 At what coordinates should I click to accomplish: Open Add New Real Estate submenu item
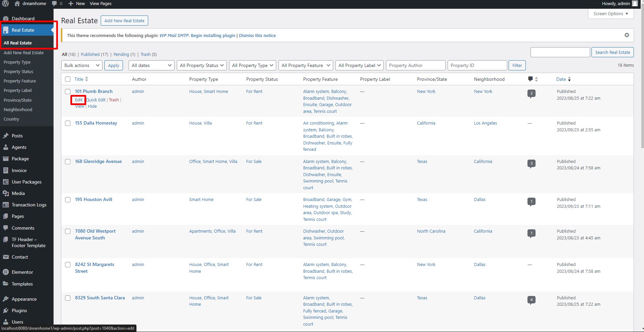pos(24,53)
